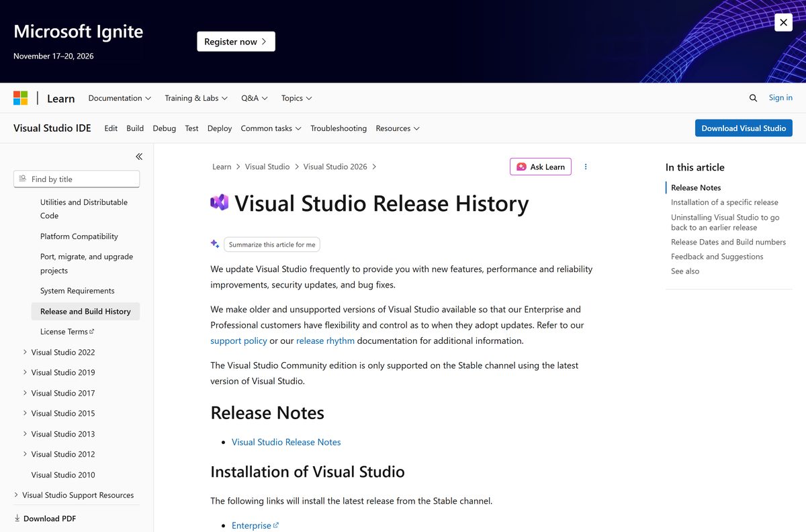Image resolution: width=806 pixels, height=532 pixels.
Task: Open the release rhythm link
Action: (325, 341)
